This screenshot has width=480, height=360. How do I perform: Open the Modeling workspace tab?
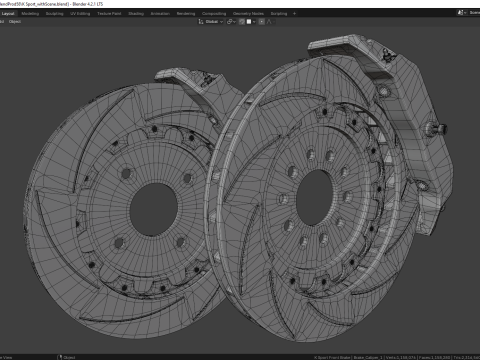[30, 14]
